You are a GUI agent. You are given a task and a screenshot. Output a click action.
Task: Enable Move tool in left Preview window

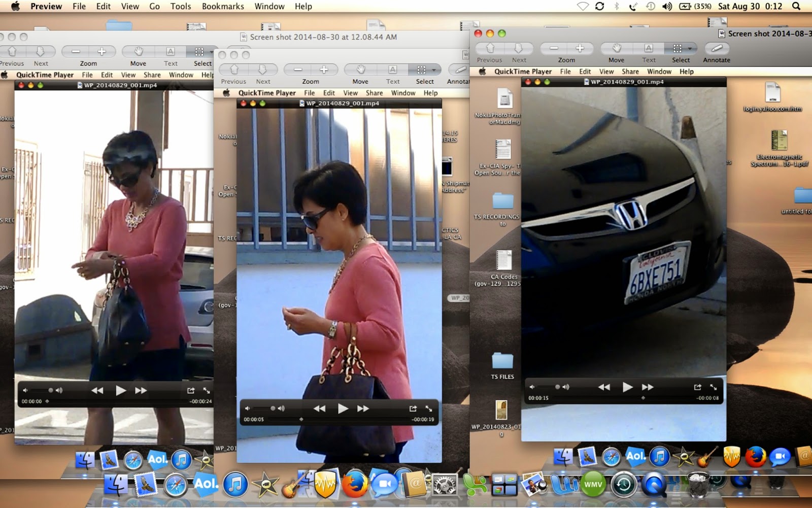coord(138,52)
